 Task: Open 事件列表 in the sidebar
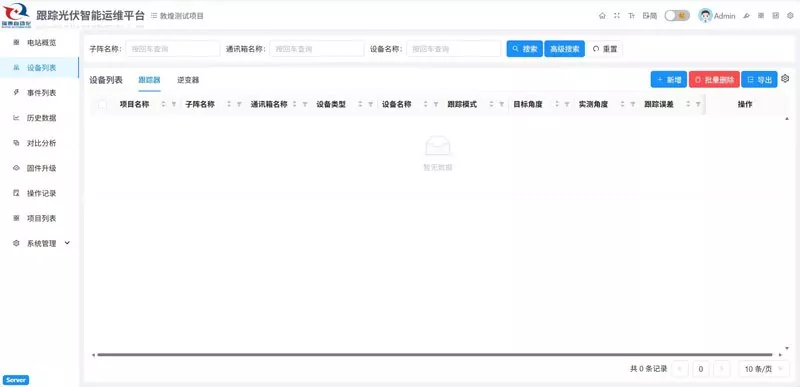click(39, 93)
